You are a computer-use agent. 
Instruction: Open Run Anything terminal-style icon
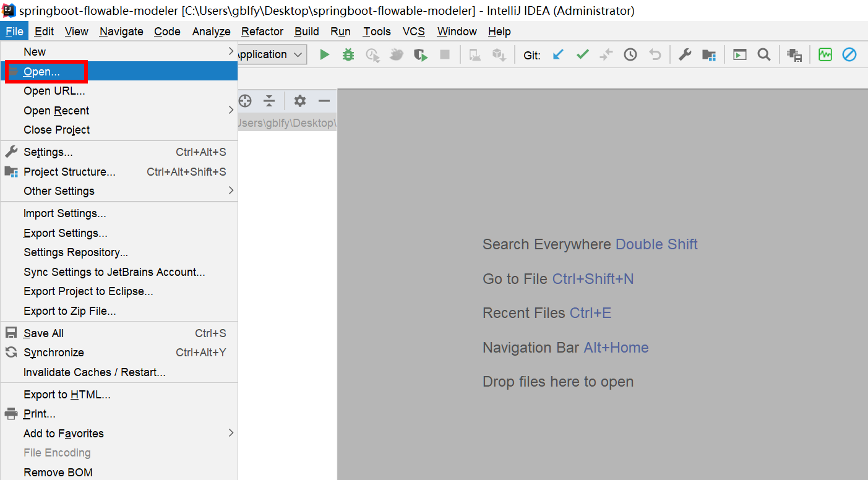point(740,54)
